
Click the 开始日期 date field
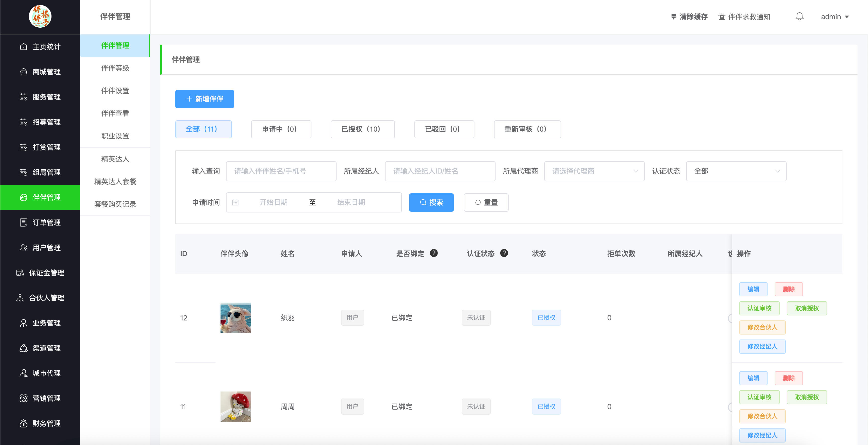(x=273, y=202)
